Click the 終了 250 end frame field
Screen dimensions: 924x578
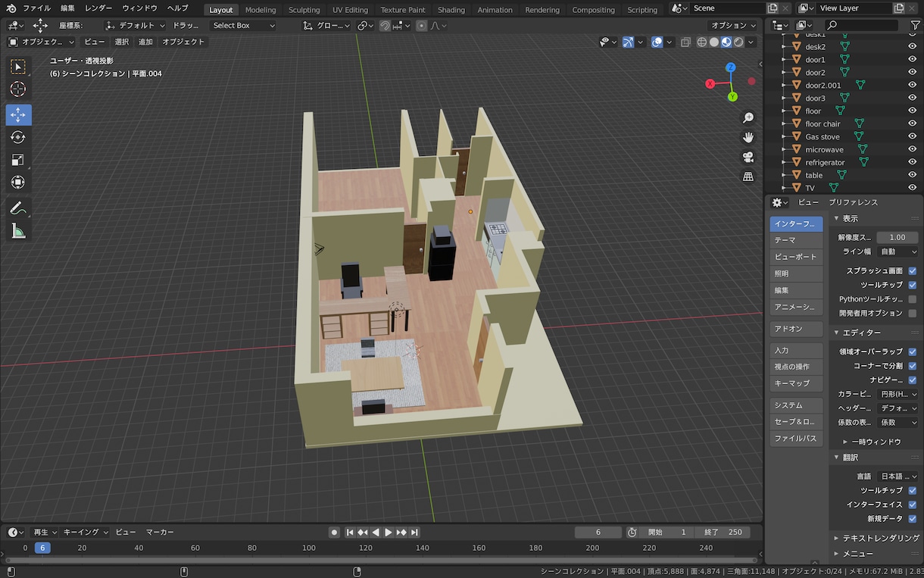click(722, 533)
